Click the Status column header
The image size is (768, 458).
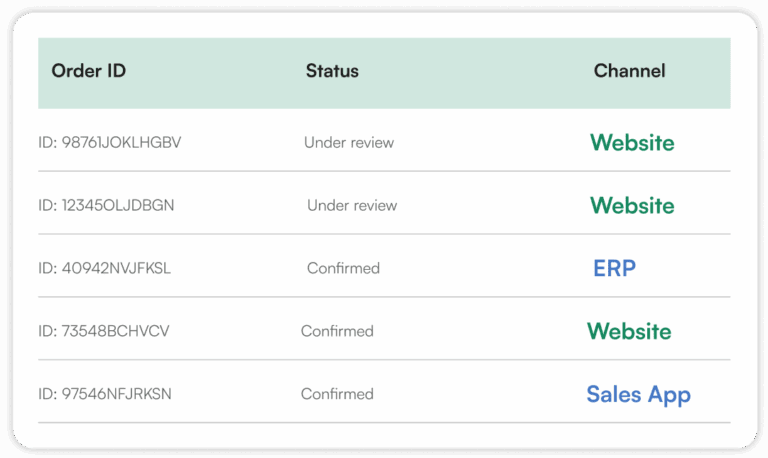click(332, 71)
